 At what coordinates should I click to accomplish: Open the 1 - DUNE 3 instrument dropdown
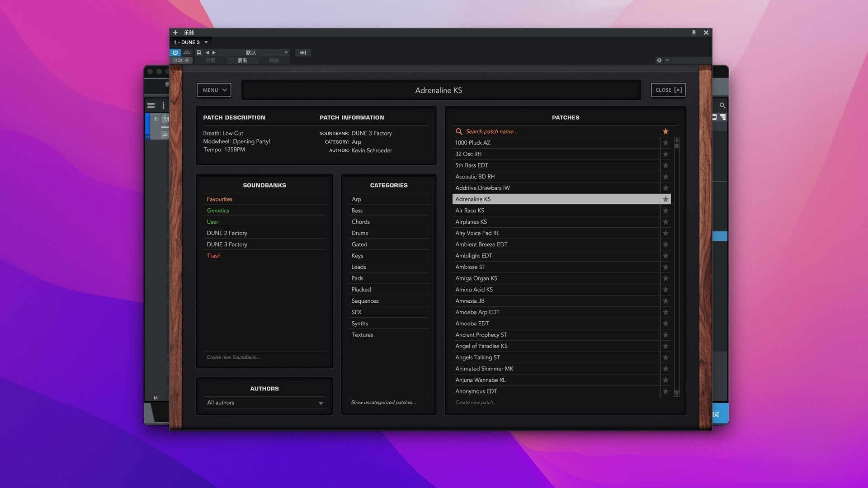206,42
